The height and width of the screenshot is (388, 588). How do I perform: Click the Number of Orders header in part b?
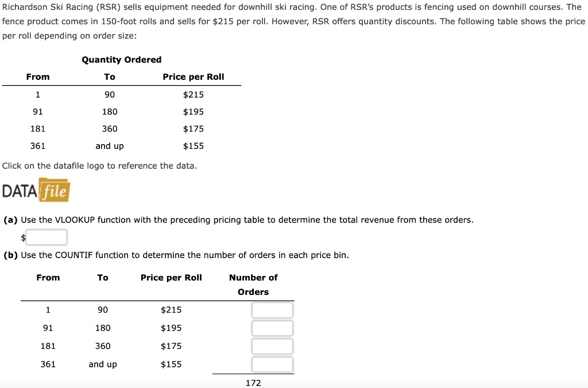[x=253, y=284]
